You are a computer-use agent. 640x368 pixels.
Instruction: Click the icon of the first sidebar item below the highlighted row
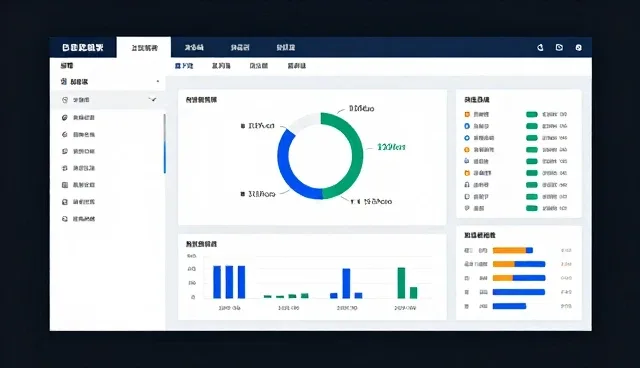point(64,117)
